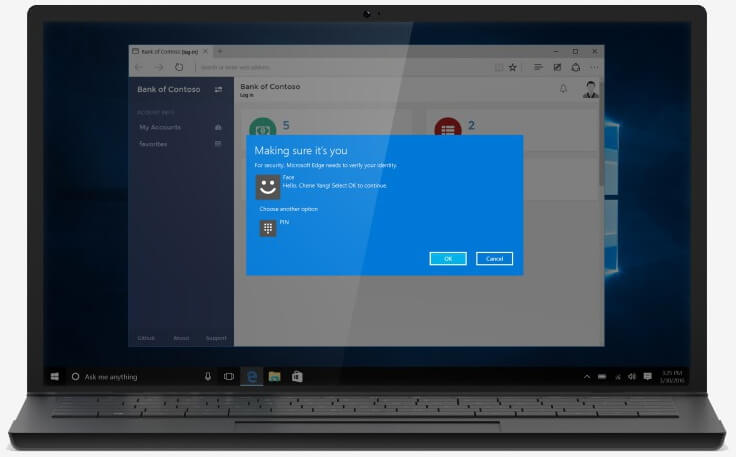Open the notifications bell on Contoso page
The width and height of the screenshot is (736, 457).
click(563, 90)
